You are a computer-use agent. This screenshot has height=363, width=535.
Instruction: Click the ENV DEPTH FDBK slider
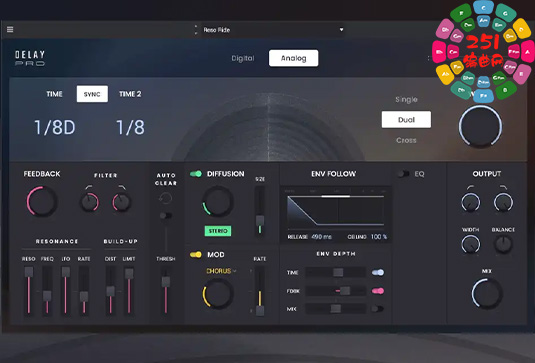(335, 291)
